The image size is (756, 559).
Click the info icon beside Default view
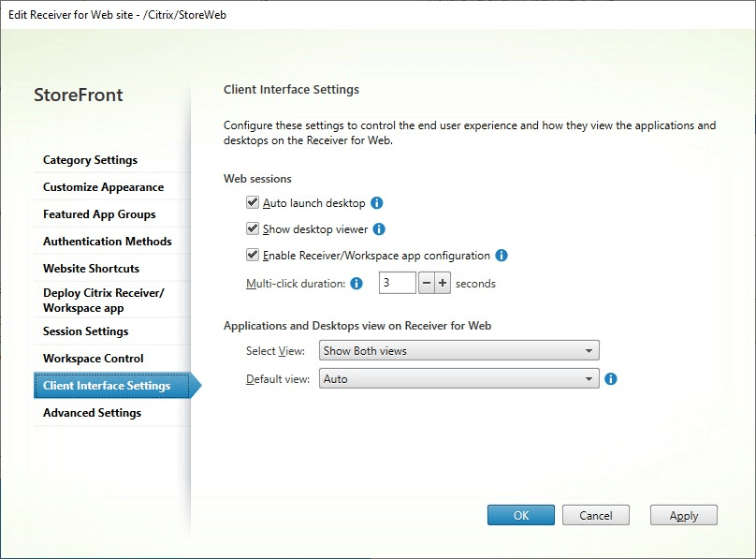[x=609, y=379]
